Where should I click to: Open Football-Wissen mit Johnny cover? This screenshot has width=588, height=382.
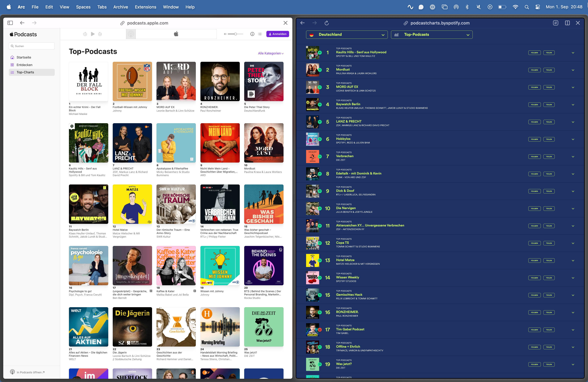click(x=132, y=82)
